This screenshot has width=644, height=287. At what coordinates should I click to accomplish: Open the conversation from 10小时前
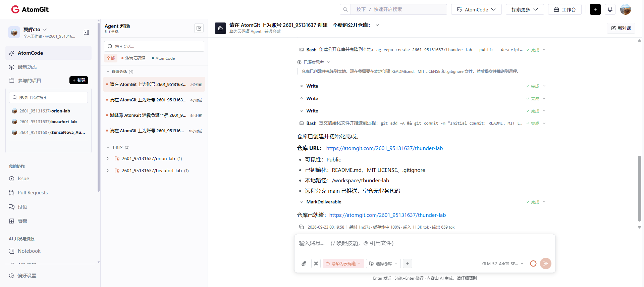pyautogui.click(x=154, y=131)
